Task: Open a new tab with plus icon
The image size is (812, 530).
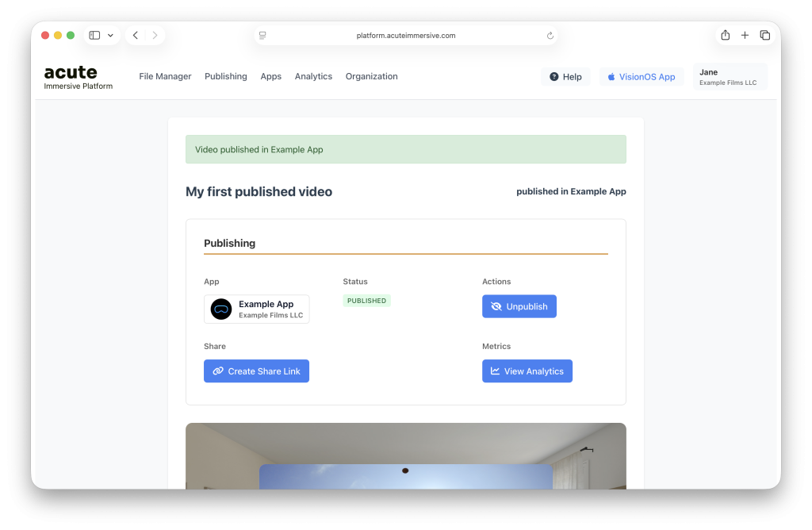Action: click(x=745, y=35)
